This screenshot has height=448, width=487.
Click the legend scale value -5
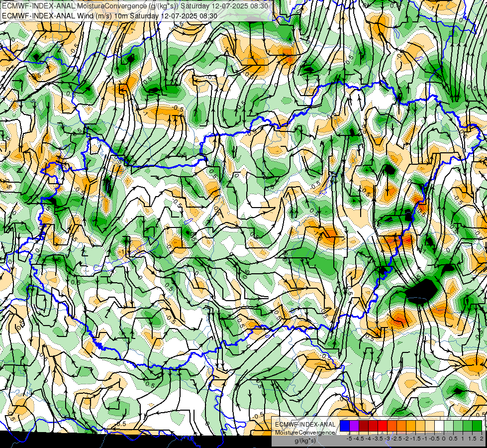click(x=349, y=439)
